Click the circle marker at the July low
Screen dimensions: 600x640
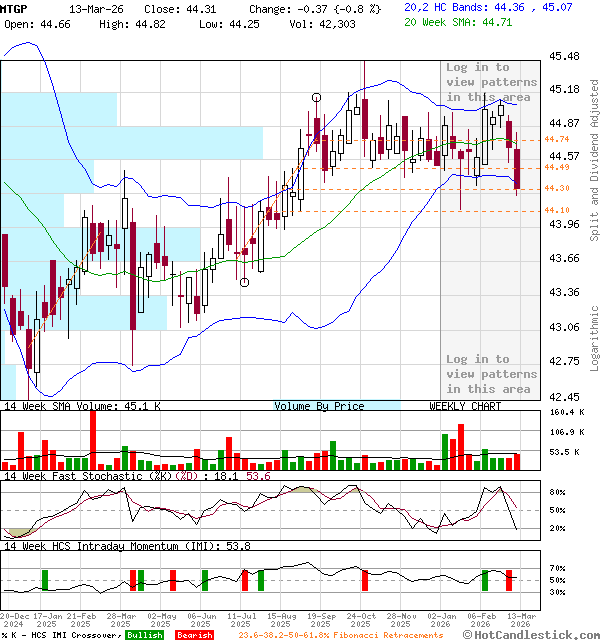click(245, 282)
